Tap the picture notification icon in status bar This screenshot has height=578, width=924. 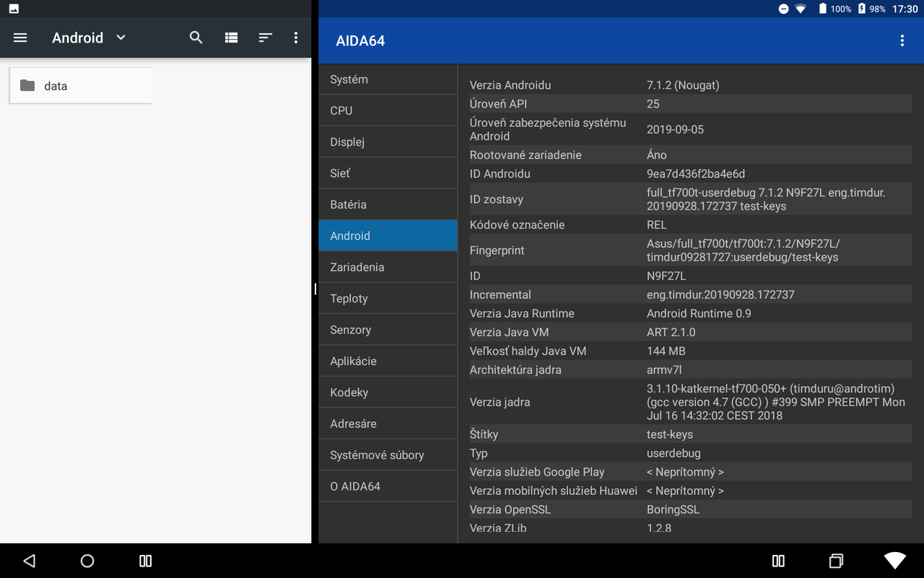(14, 9)
